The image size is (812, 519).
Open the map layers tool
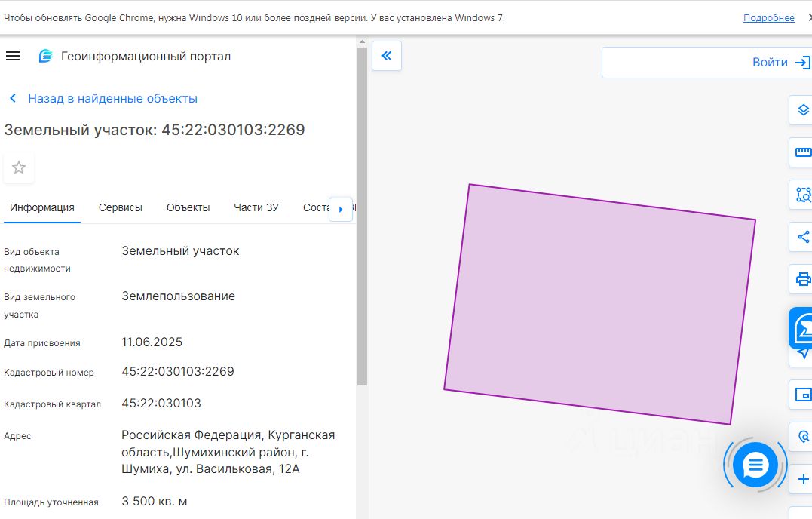[803, 110]
